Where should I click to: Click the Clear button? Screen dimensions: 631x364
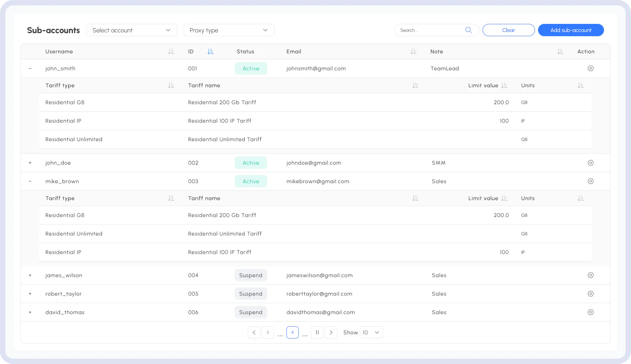coord(509,30)
